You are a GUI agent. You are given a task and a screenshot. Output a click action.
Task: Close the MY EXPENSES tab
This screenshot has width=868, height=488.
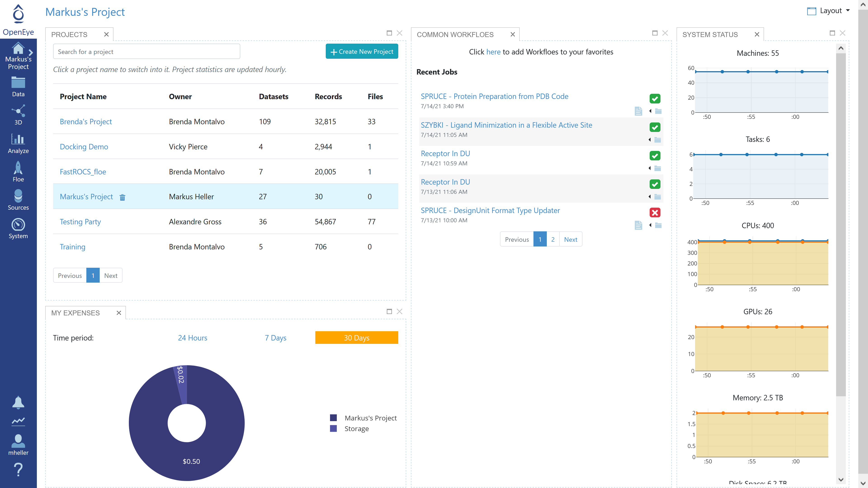coord(119,313)
